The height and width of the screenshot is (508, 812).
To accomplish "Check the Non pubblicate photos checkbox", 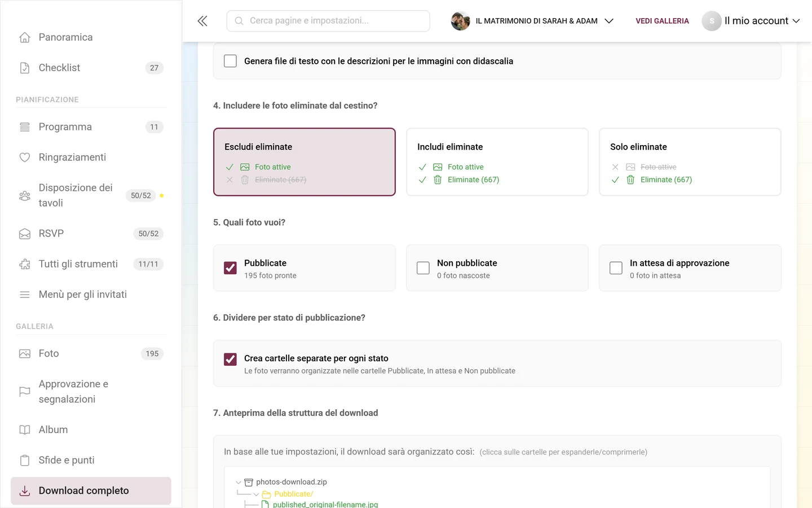I will pyautogui.click(x=423, y=268).
